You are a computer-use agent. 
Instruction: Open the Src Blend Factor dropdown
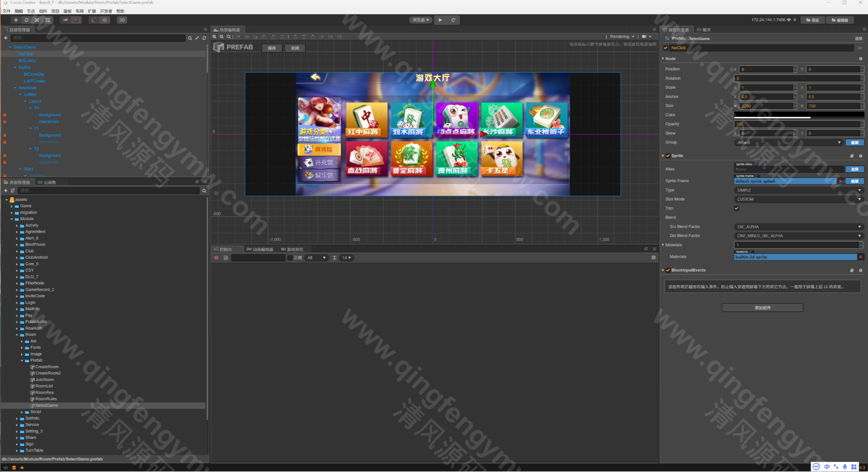(799, 227)
